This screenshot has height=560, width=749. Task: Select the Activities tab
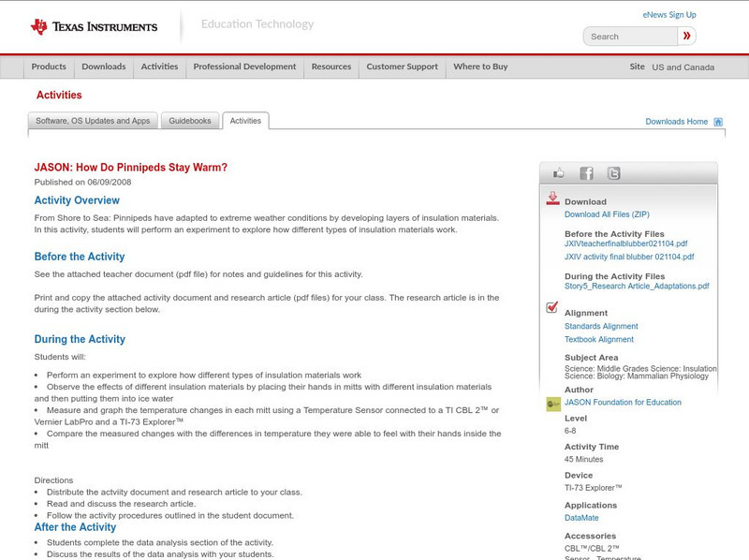coord(245,121)
